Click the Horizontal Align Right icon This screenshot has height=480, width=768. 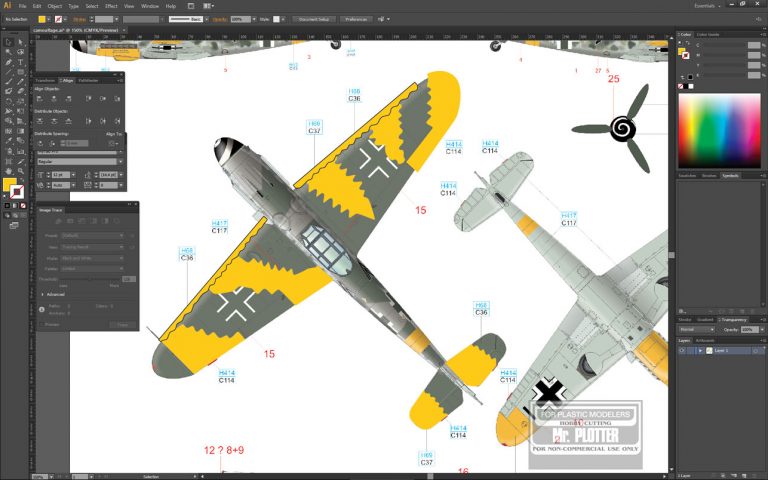[x=68, y=98]
